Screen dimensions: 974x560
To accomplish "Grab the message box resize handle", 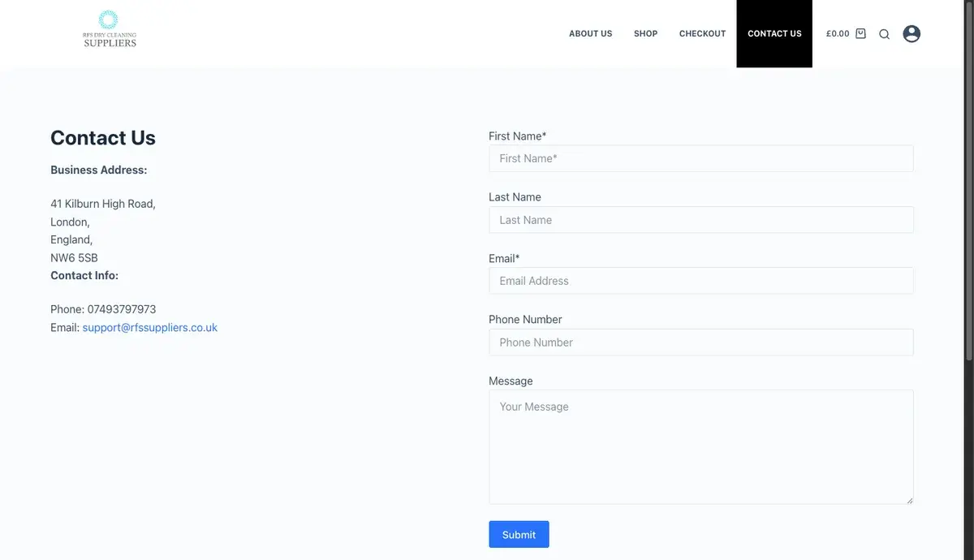I will tap(910, 500).
